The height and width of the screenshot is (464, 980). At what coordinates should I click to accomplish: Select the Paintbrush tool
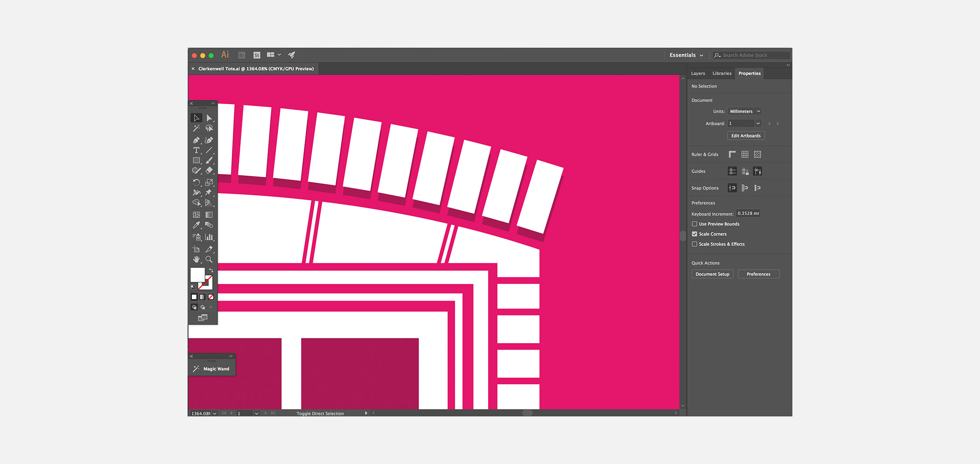coord(209,161)
